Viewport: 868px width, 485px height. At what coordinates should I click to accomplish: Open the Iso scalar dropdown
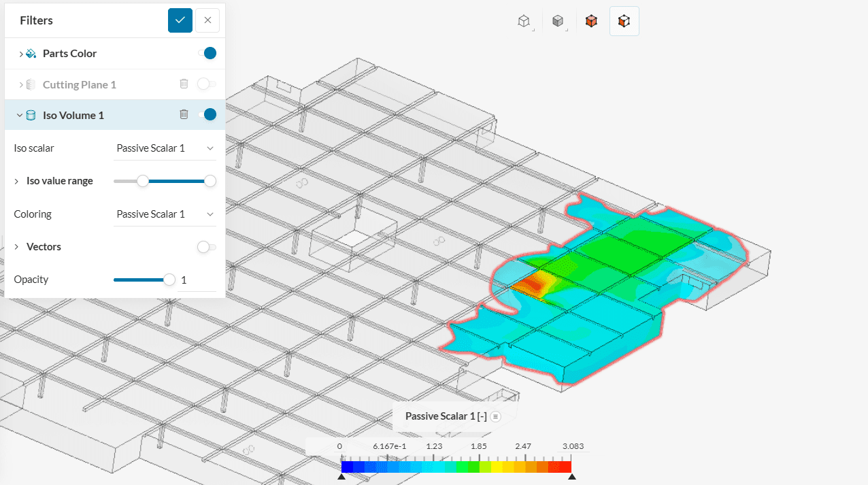pos(165,148)
